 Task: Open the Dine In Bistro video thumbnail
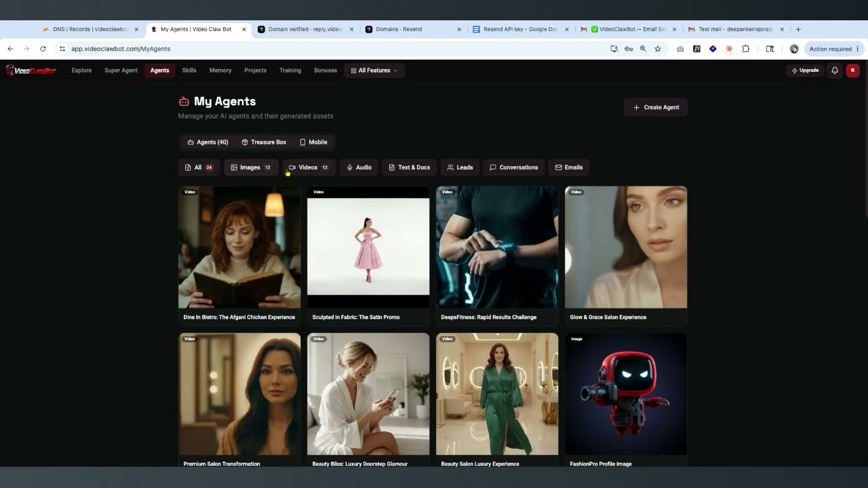tap(239, 247)
